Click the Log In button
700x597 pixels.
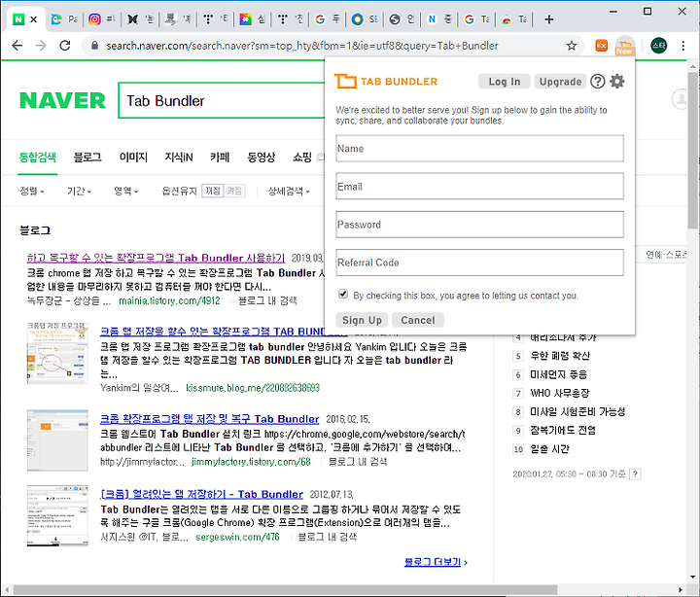tap(504, 82)
